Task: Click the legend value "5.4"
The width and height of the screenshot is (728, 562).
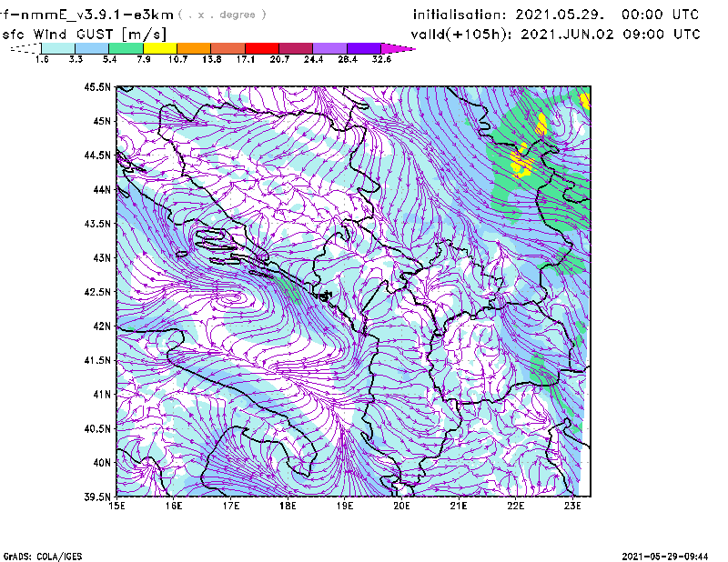Action: [x=109, y=59]
